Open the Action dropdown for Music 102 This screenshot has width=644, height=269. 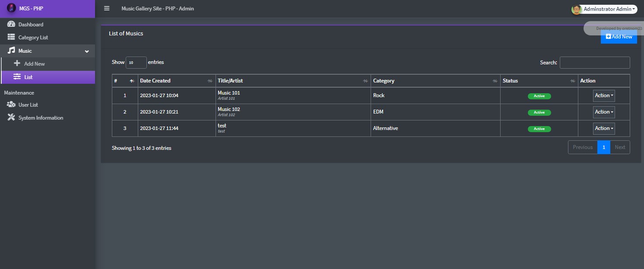coord(604,112)
